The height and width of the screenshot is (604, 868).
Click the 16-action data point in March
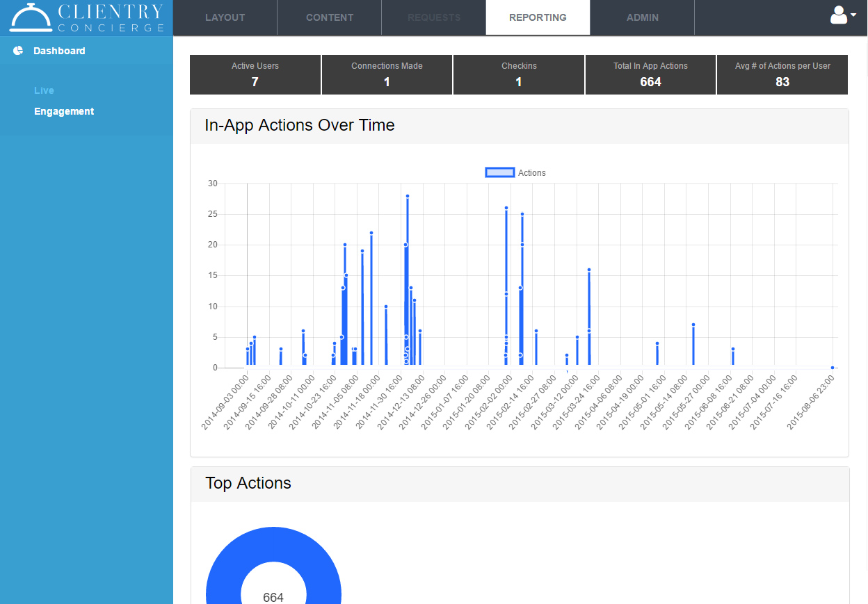click(589, 270)
